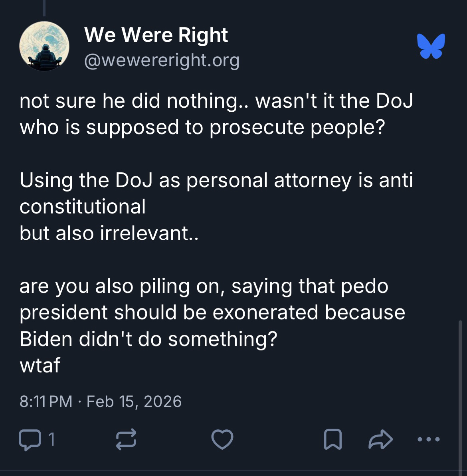Click the 8:11 PM post time
467x476 pixels.
click(46, 401)
